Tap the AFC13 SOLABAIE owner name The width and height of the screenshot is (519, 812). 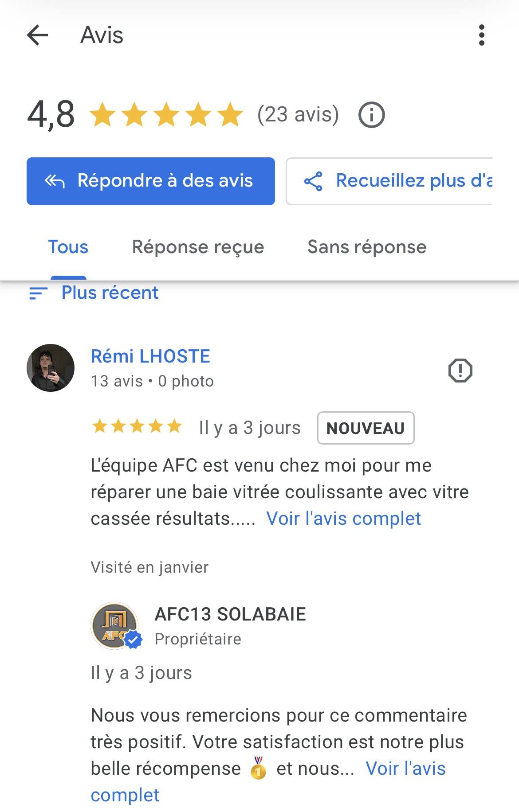pos(230,614)
